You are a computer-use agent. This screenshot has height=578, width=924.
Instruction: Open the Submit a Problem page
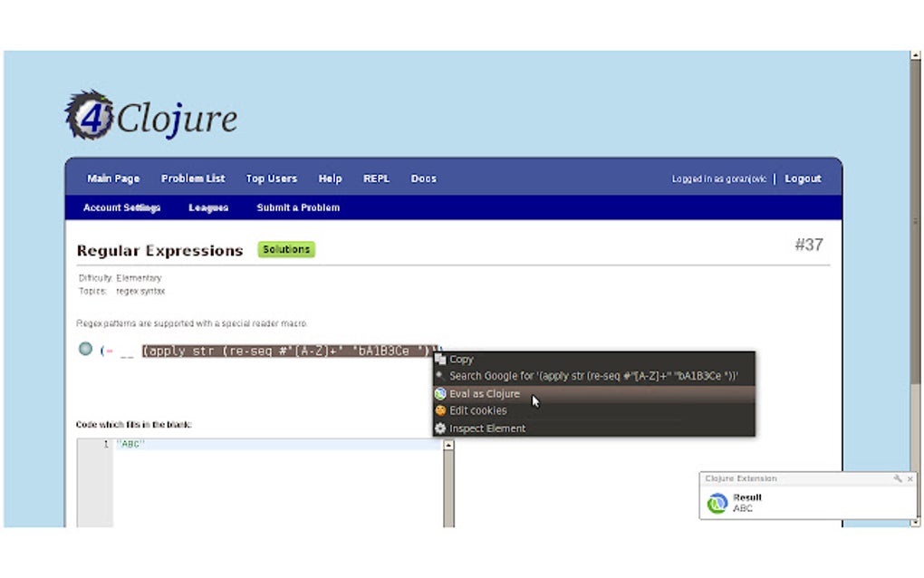tap(297, 207)
